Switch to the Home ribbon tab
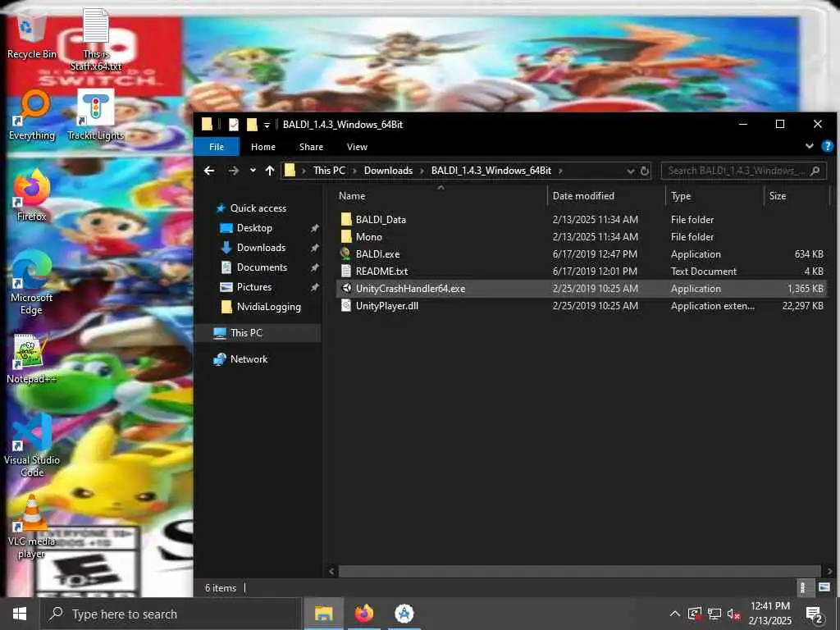The image size is (840, 630). [x=263, y=147]
